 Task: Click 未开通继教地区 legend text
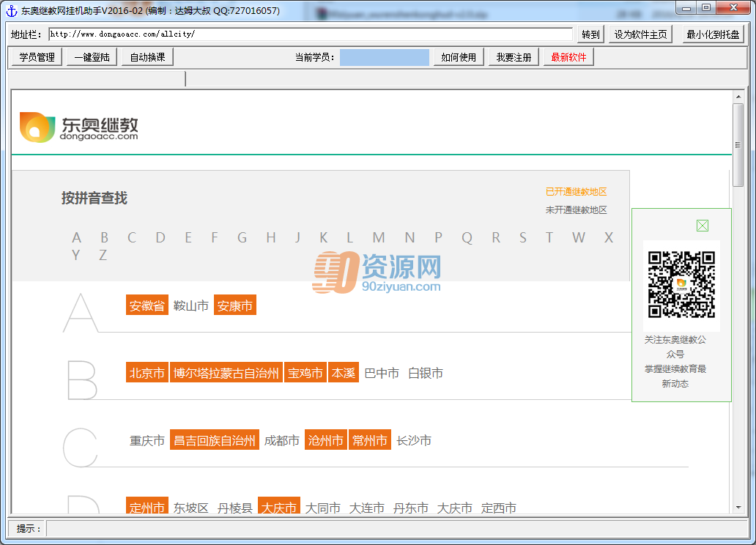pyautogui.click(x=577, y=210)
